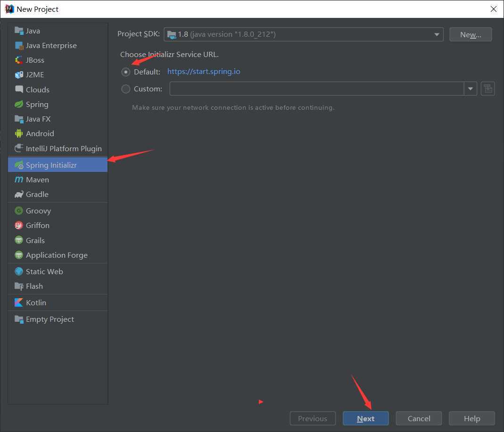Select the Clouds label in list

pyautogui.click(x=38, y=90)
